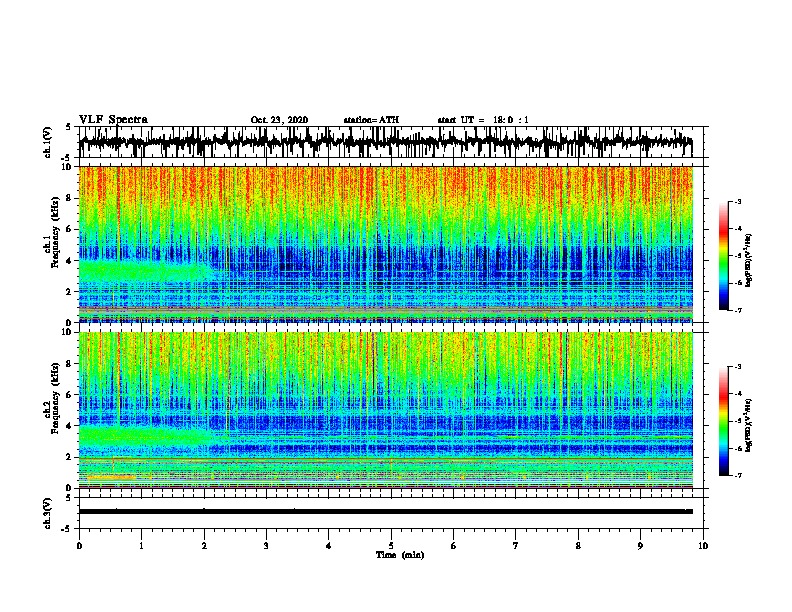Click the "Time (min)" axis title

click(x=400, y=555)
